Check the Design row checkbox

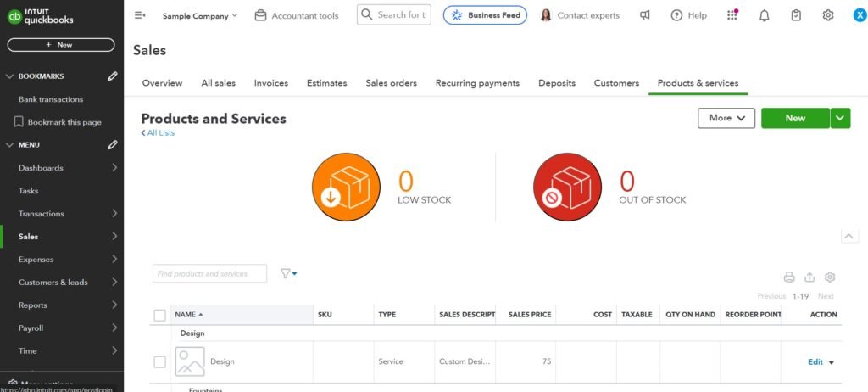(x=160, y=362)
